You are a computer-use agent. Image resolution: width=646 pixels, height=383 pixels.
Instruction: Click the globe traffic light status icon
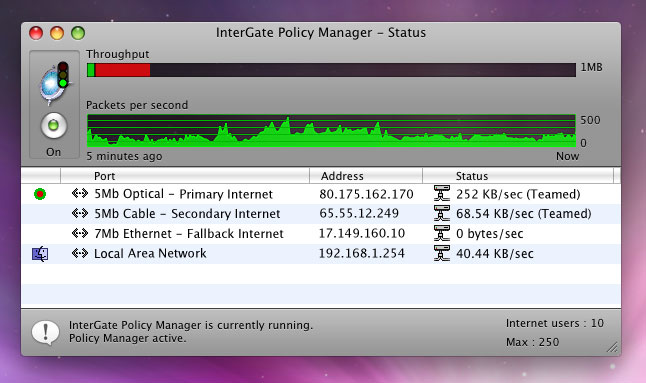pos(54,84)
